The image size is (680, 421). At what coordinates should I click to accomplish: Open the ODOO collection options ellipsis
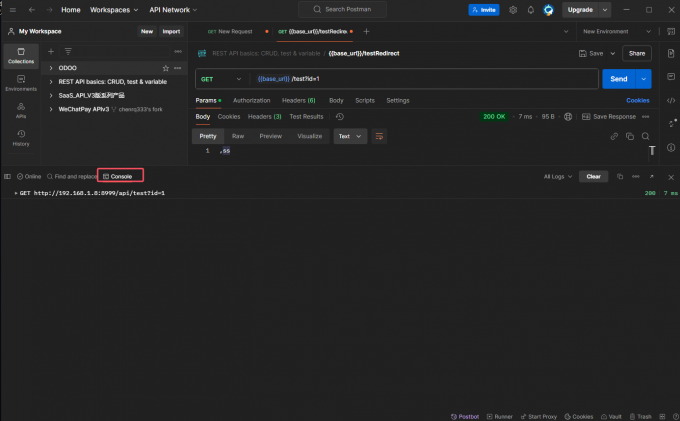178,68
